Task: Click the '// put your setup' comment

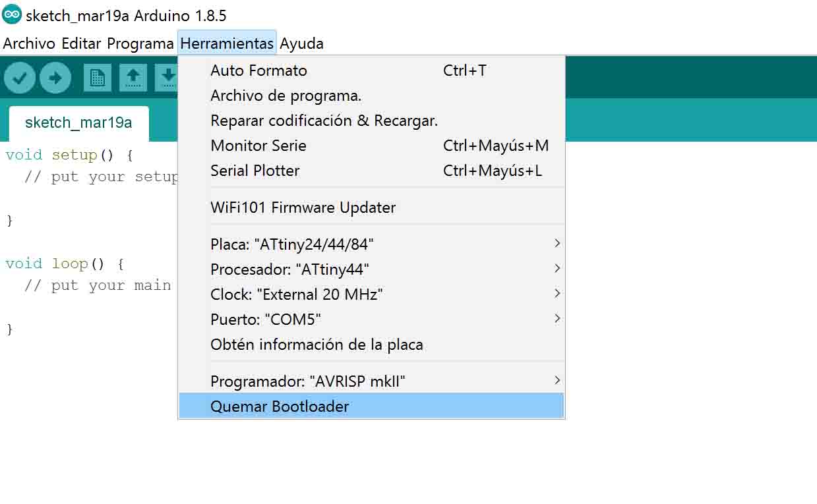Action: pyautogui.click(x=101, y=177)
